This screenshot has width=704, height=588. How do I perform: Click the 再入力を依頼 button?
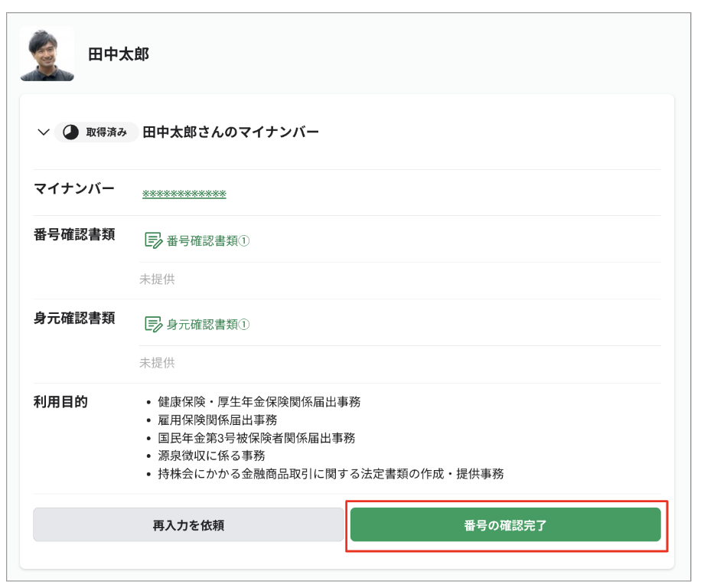pyautogui.click(x=189, y=524)
